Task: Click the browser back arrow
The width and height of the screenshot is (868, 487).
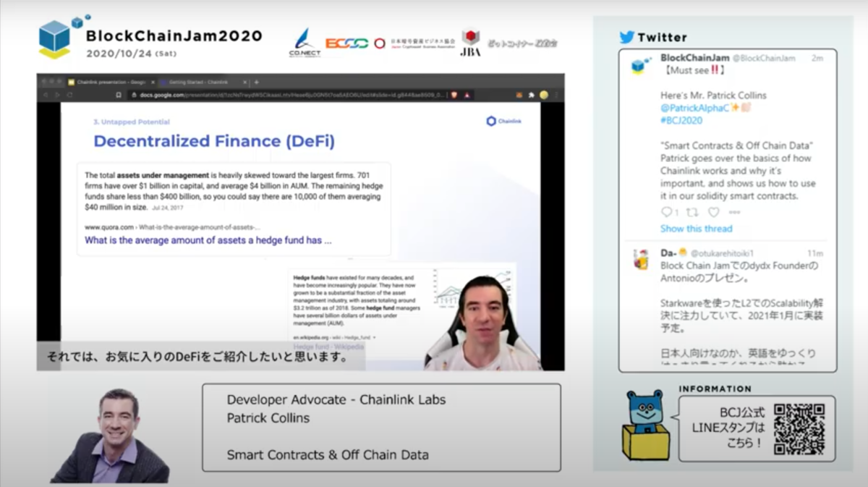Action: (x=45, y=95)
